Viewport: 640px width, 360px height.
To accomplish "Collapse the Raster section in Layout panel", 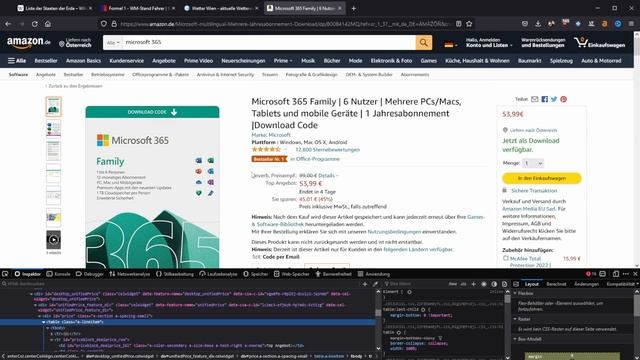I will tap(515, 319).
